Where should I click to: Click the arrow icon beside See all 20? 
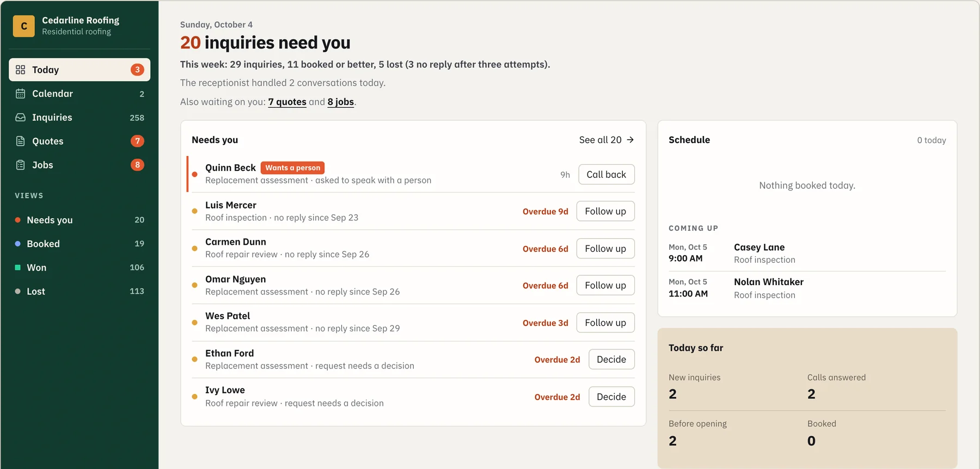(x=630, y=140)
